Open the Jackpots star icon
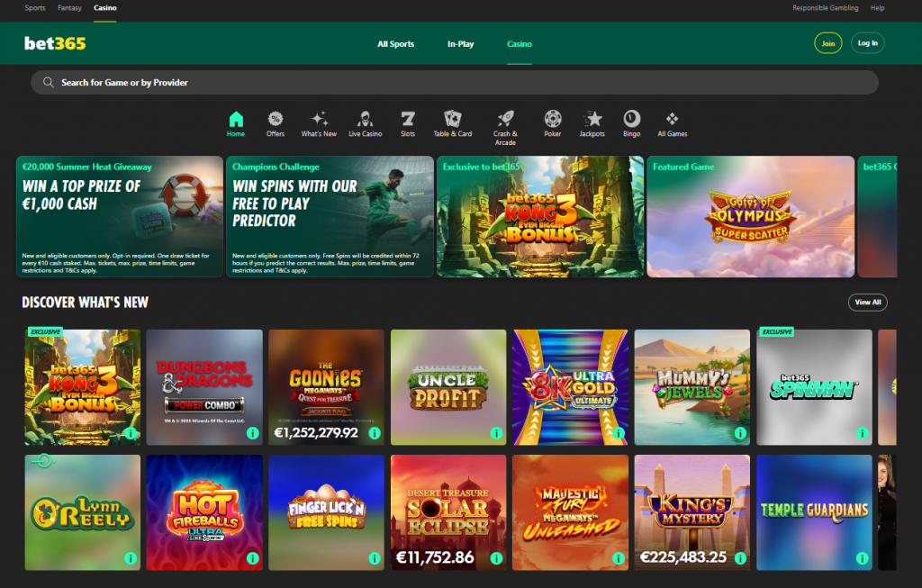The image size is (922, 588). 592,120
